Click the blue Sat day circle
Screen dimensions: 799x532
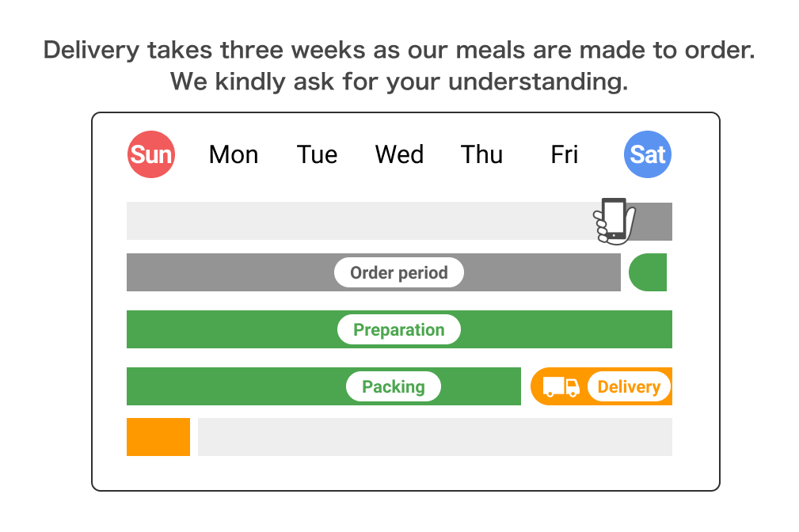[x=648, y=154]
